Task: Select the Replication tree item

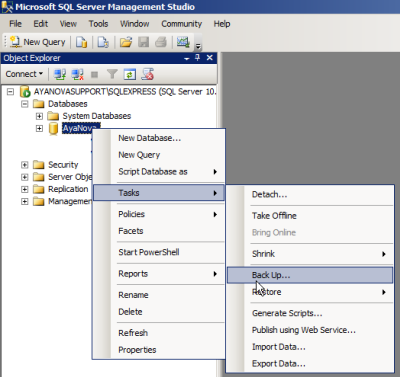Action: tap(68, 189)
